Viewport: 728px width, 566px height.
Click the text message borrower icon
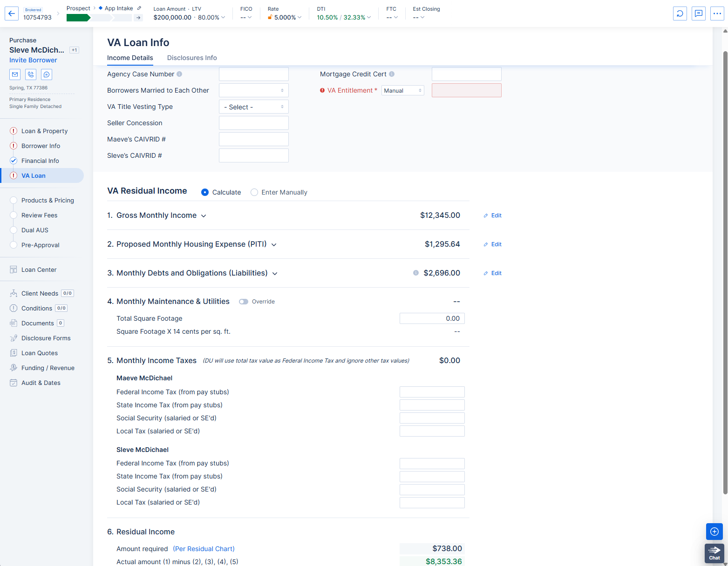point(47,74)
